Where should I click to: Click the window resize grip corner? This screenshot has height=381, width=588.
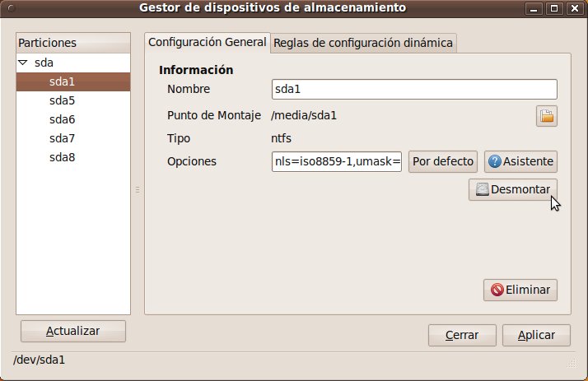coord(572,363)
